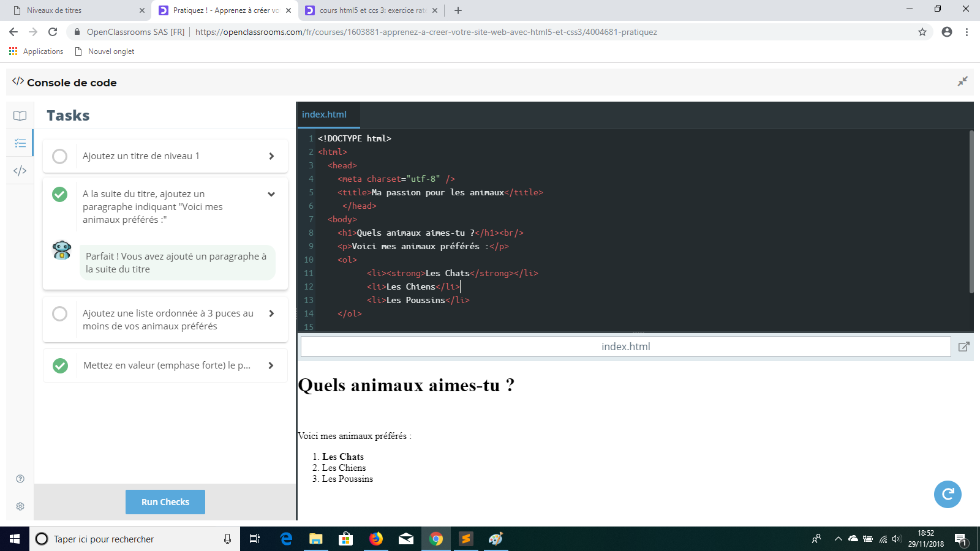Click the green checkmark on 'Mettez en valeur'
The image size is (980, 551).
click(59, 365)
